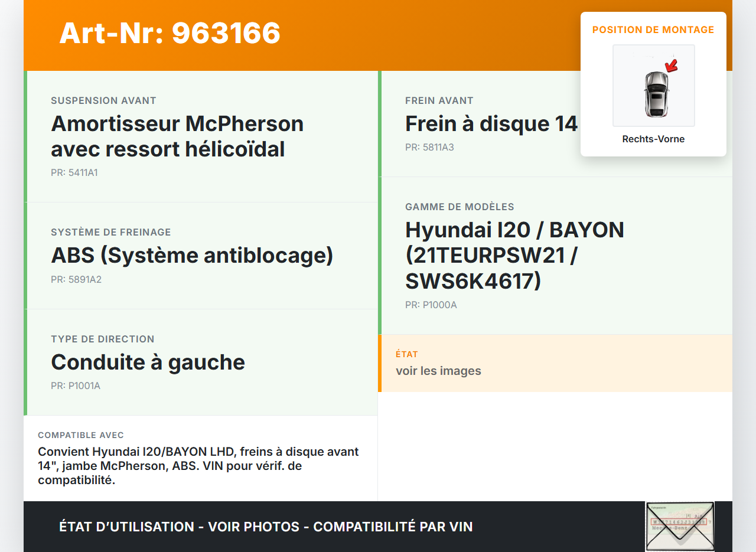Click the PR code 5411A1
The width and height of the screenshot is (756, 552).
[x=74, y=173]
